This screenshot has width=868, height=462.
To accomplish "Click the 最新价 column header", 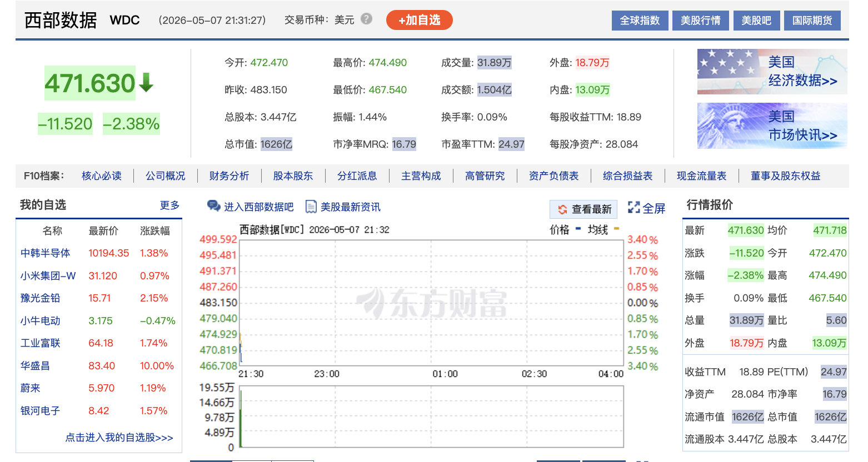I will click(104, 231).
